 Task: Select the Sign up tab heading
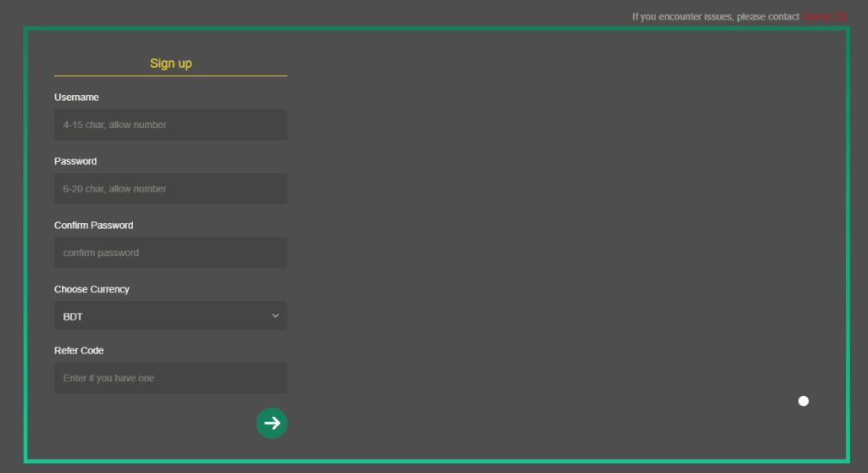(x=170, y=64)
